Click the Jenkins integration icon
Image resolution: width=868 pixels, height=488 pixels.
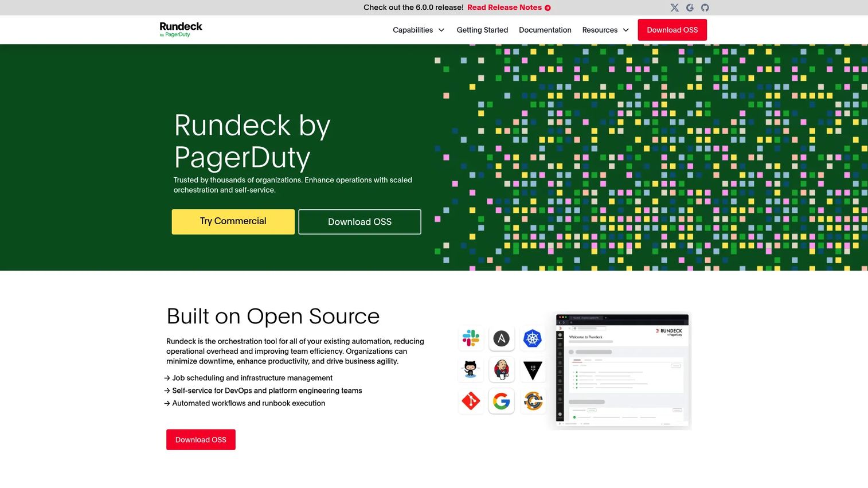coord(502,370)
